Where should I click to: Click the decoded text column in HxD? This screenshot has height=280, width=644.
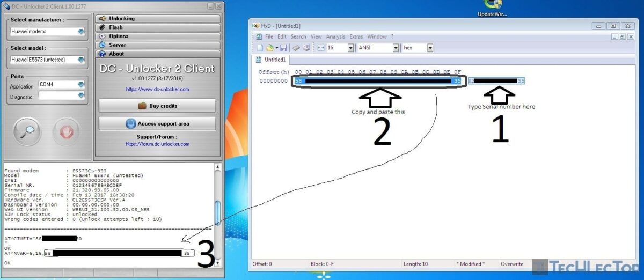click(496, 81)
